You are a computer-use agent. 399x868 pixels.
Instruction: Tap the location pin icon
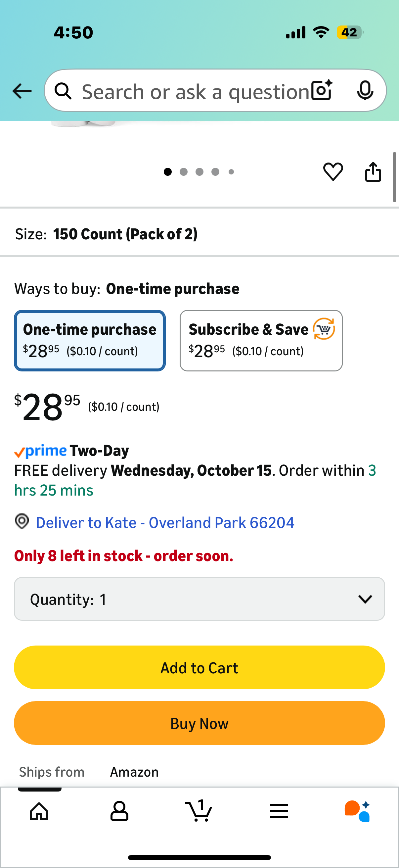pyautogui.click(x=22, y=522)
